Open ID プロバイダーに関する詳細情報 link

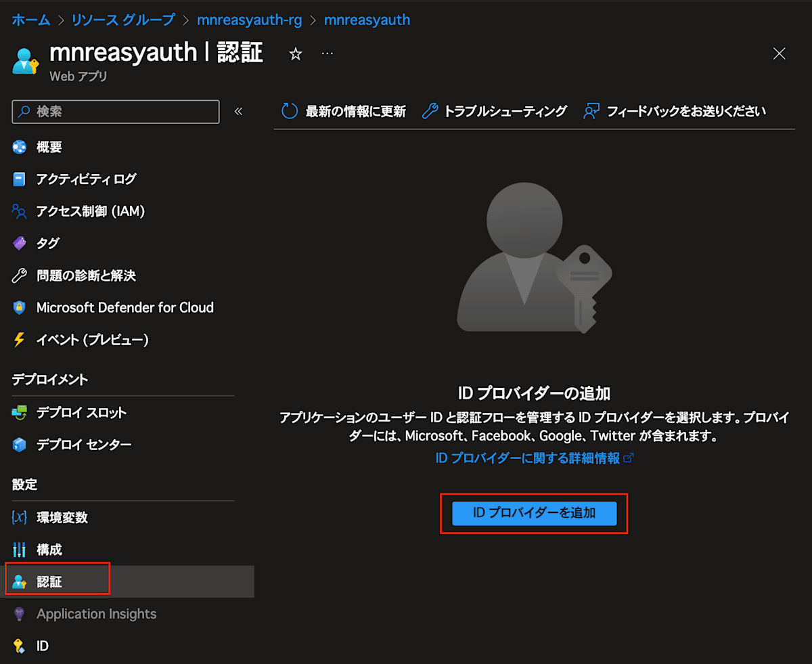pyautogui.click(x=535, y=458)
